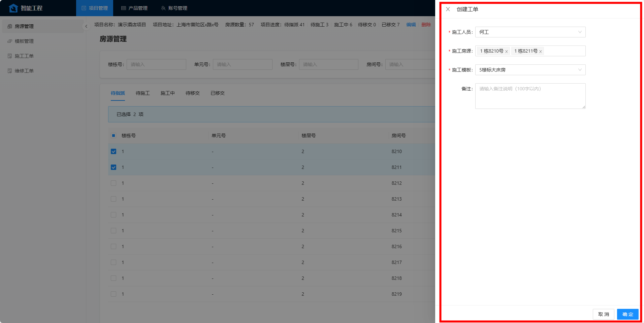The image size is (644, 323).
Task: Click the 房间号 column header
Action: tap(398, 136)
